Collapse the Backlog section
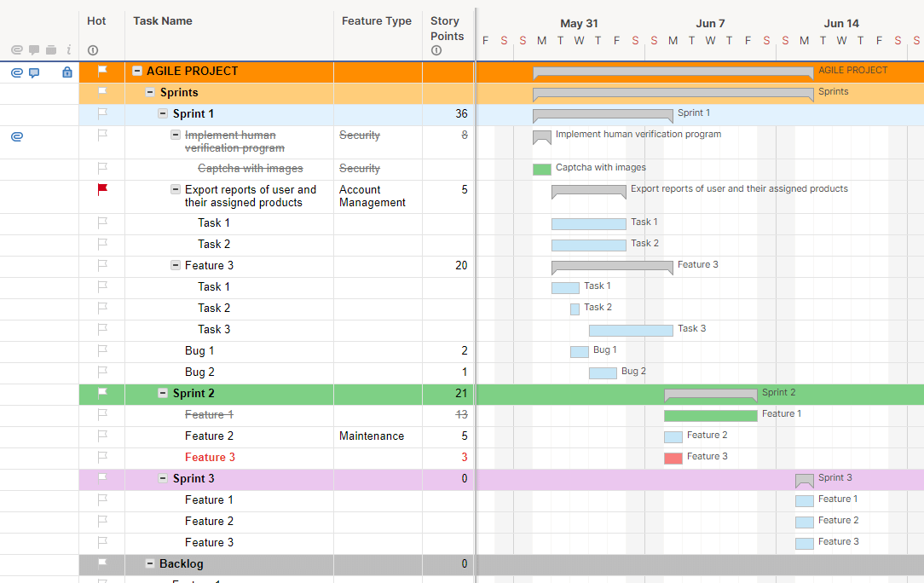The height and width of the screenshot is (583, 924). click(x=150, y=563)
